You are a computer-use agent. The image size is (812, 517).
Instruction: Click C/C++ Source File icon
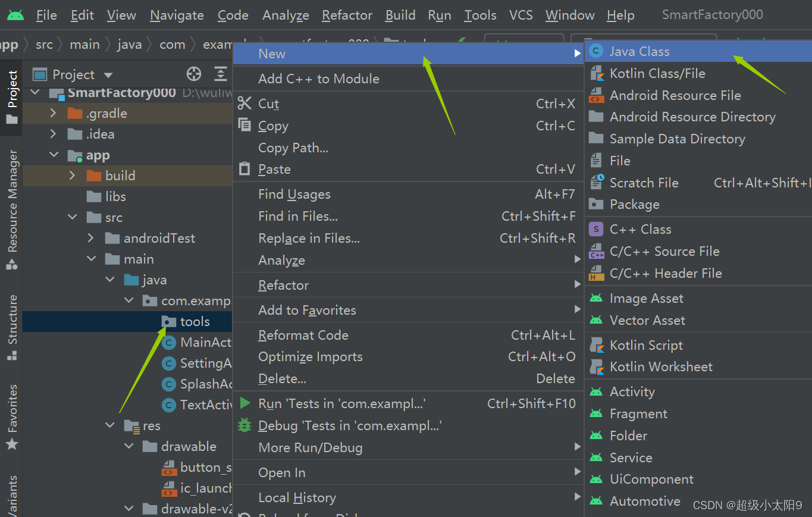click(x=596, y=251)
